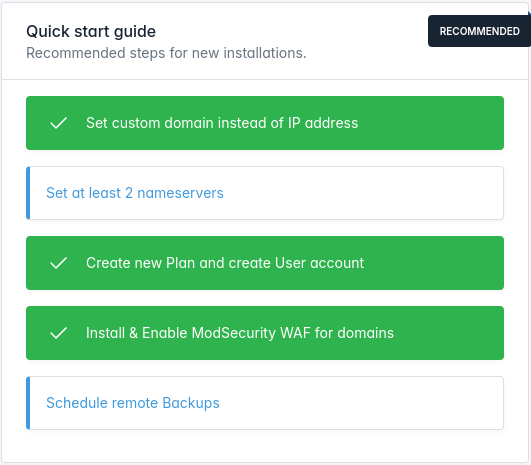
Task: Open the Schedule remote Backups link
Action: coord(133,403)
